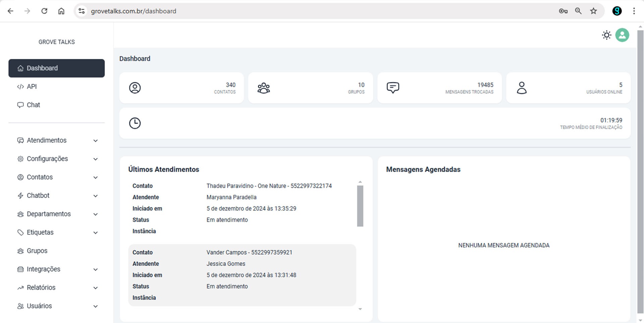Open the API page in sidebar
Screen dimensions: 644x323
click(x=32, y=87)
